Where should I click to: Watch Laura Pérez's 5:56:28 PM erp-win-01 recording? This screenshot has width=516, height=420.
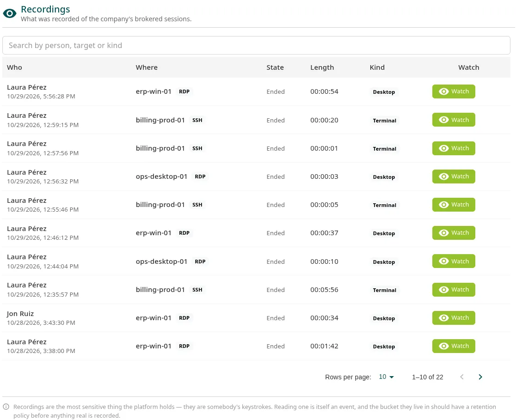(454, 91)
